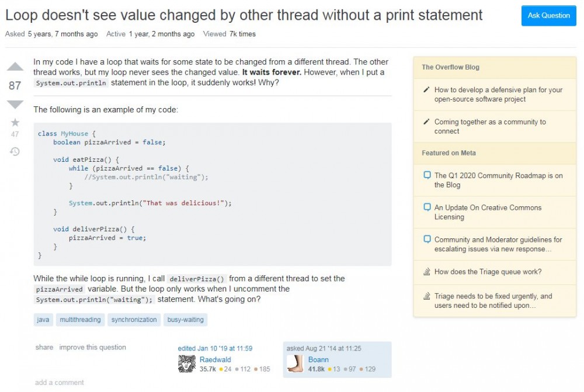The width and height of the screenshot is (584, 392).
Task: Click the chat icon beside Creative Commons update
Action: (427, 207)
